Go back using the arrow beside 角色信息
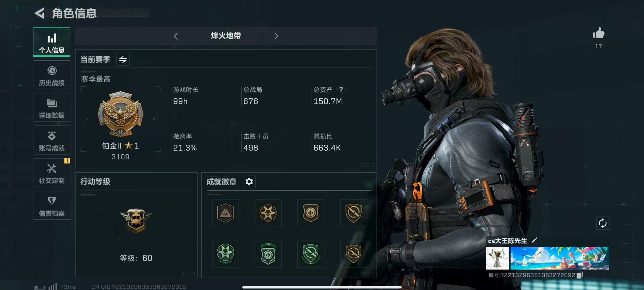 coord(40,13)
